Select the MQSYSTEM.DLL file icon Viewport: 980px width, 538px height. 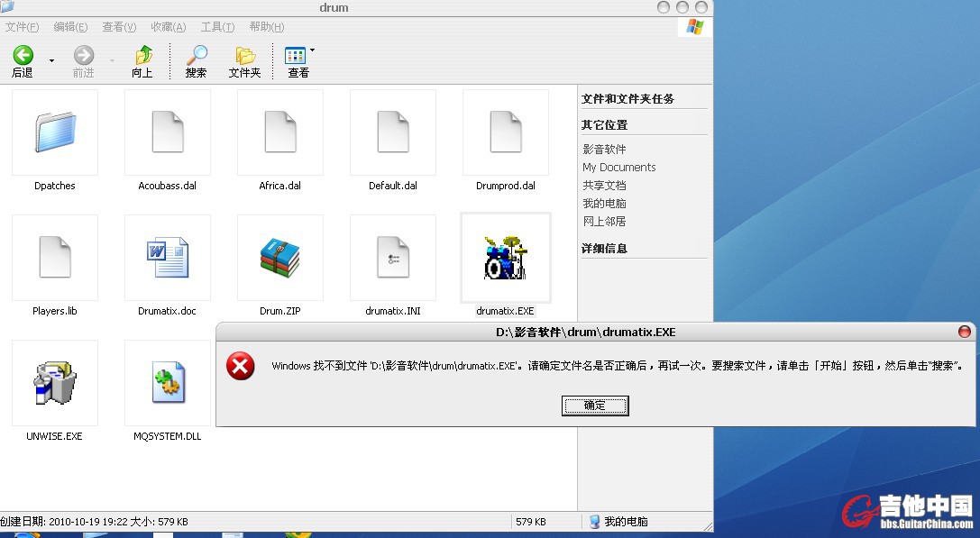(168, 382)
